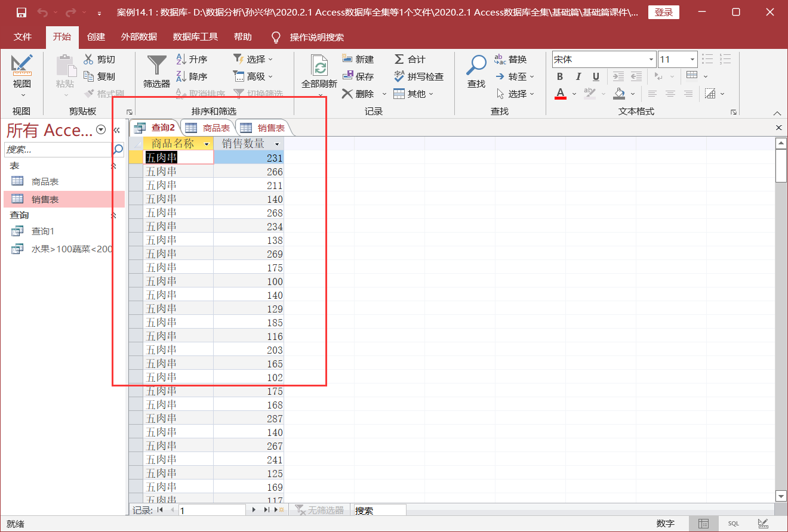Click navigation pane search box

(x=58, y=149)
